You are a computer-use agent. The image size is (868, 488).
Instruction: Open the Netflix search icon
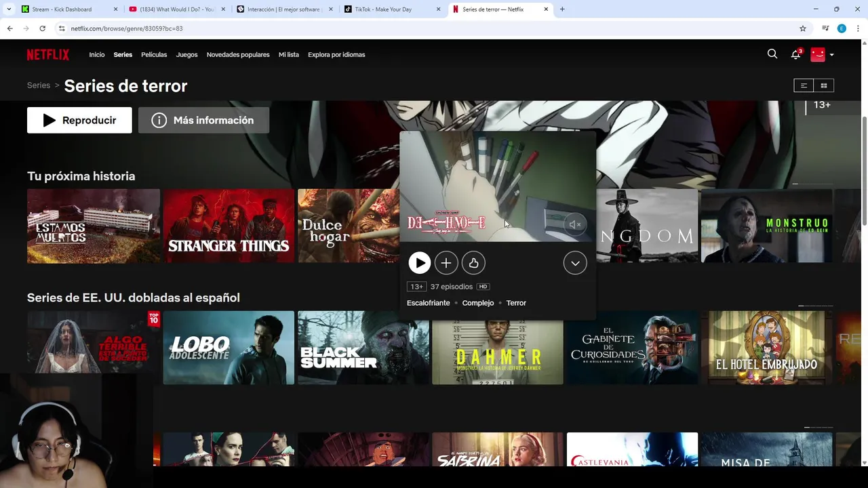coord(772,54)
